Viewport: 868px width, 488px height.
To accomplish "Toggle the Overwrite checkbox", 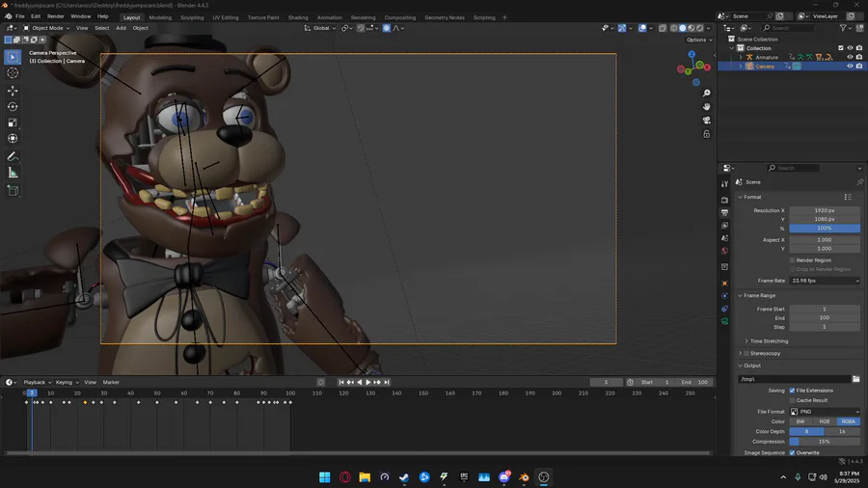I will click(792, 452).
